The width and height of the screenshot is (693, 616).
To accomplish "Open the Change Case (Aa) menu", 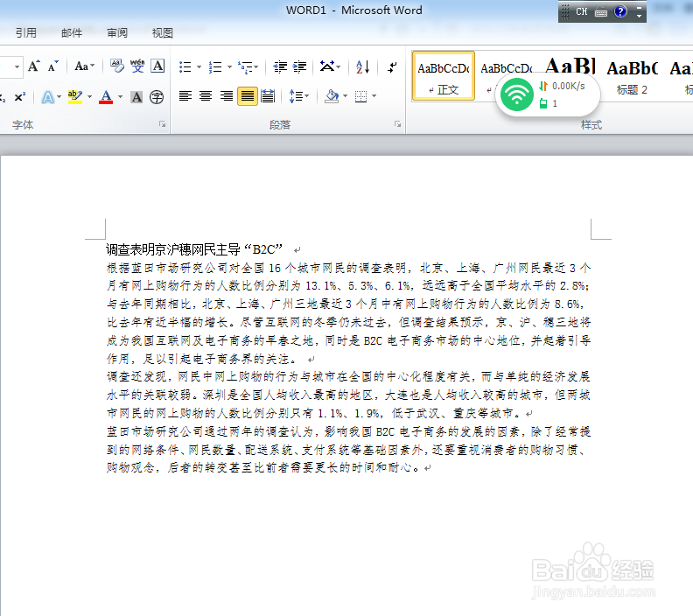I will tap(84, 66).
